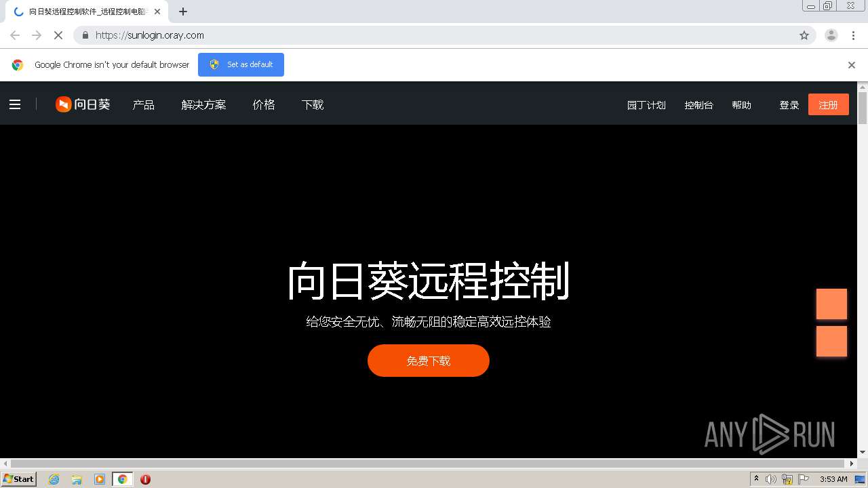
Task: Open the 控制台 link
Action: [698, 105]
